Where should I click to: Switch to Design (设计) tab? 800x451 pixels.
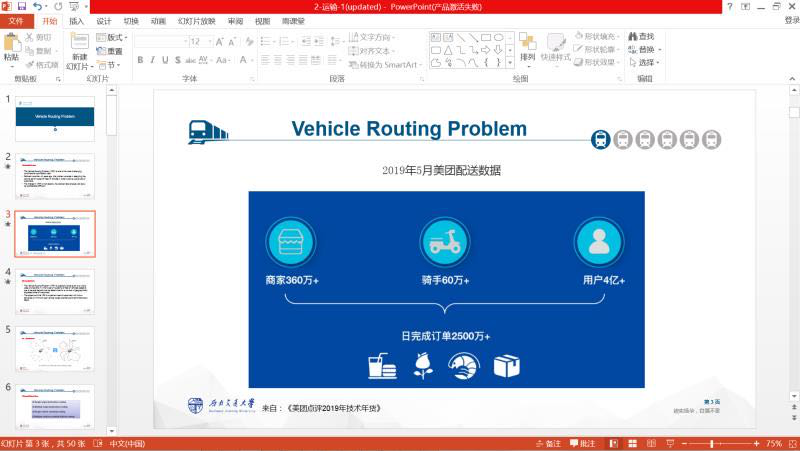[x=104, y=21]
